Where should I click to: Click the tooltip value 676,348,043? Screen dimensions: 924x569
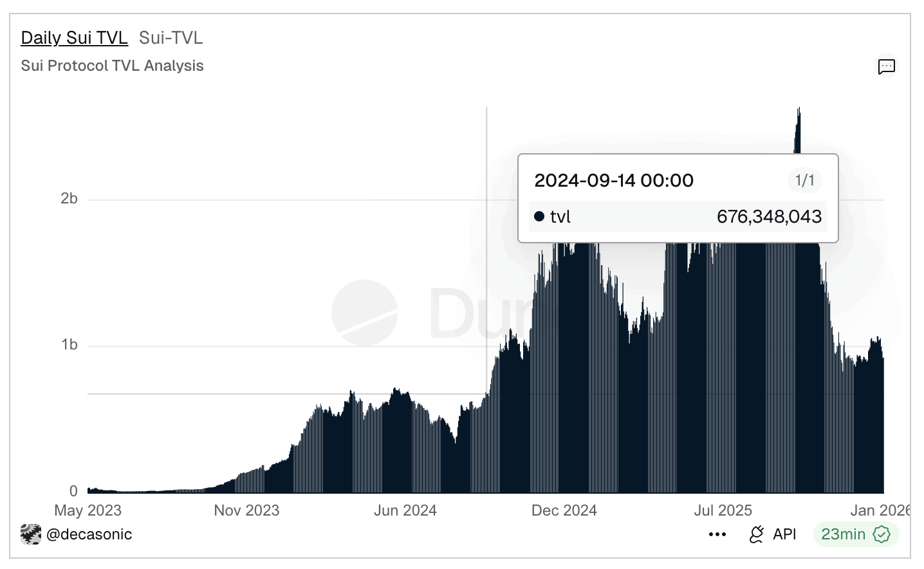click(x=769, y=216)
